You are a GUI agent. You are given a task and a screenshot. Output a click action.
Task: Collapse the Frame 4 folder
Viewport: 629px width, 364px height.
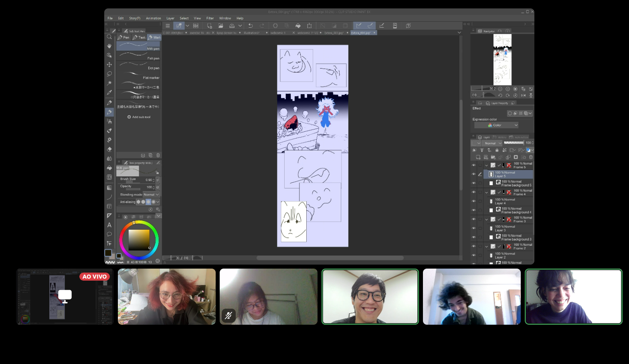[487, 192]
